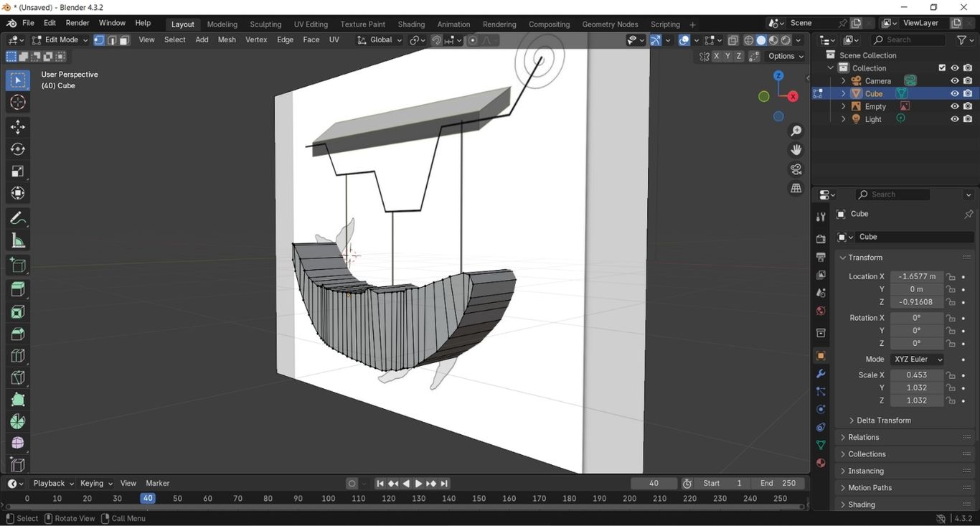Activate the Rotate tool

(18, 149)
